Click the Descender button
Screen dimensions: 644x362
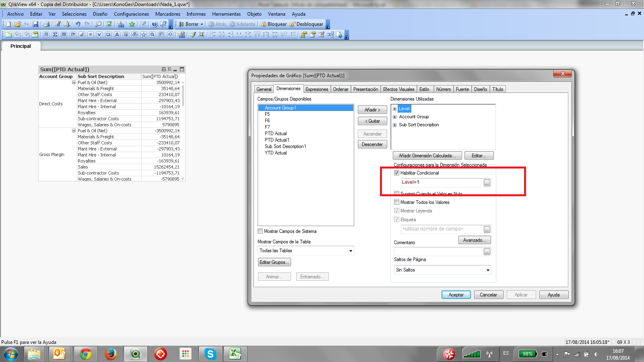pyautogui.click(x=372, y=144)
